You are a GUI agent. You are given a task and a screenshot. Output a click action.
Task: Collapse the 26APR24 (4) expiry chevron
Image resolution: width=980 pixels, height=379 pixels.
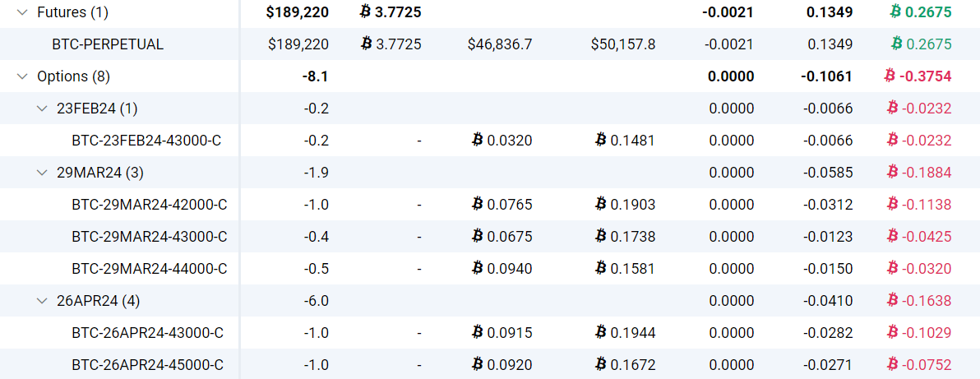point(42,301)
